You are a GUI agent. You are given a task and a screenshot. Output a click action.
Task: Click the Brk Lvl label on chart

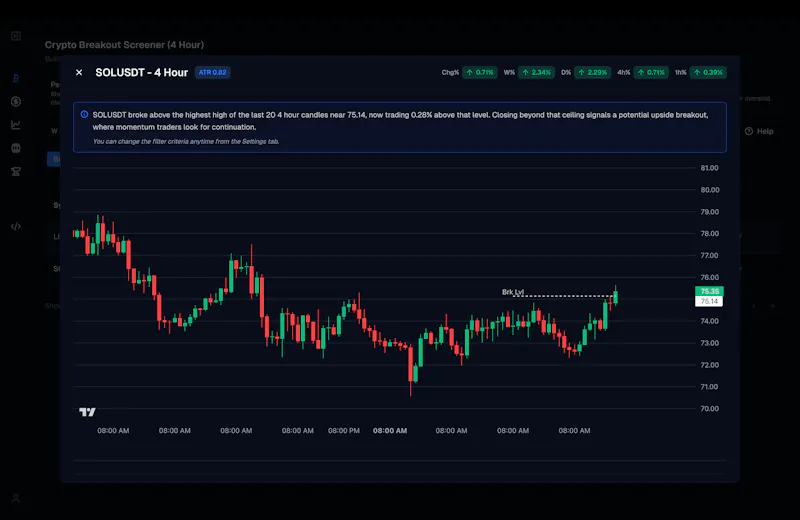coord(513,292)
